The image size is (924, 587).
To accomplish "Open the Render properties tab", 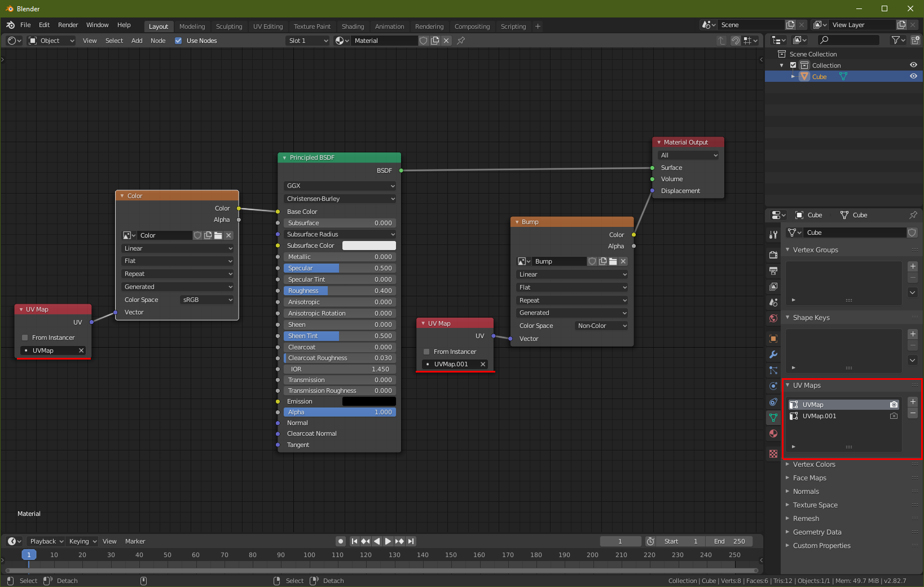I will [773, 255].
